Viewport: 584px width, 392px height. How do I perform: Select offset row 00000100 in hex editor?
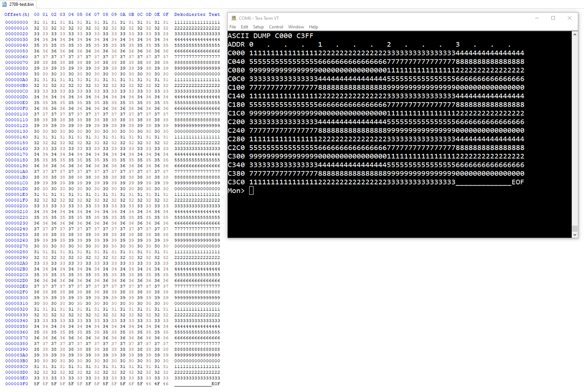[16, 114]
